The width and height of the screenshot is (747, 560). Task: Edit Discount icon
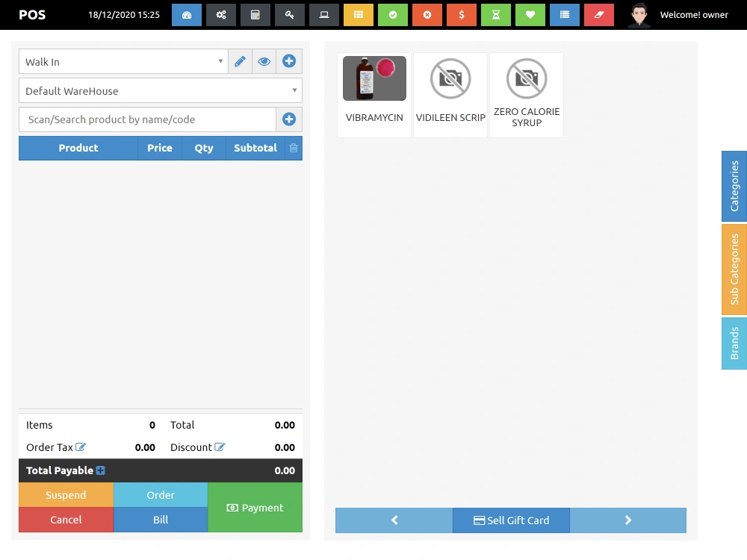coord(220,447)
